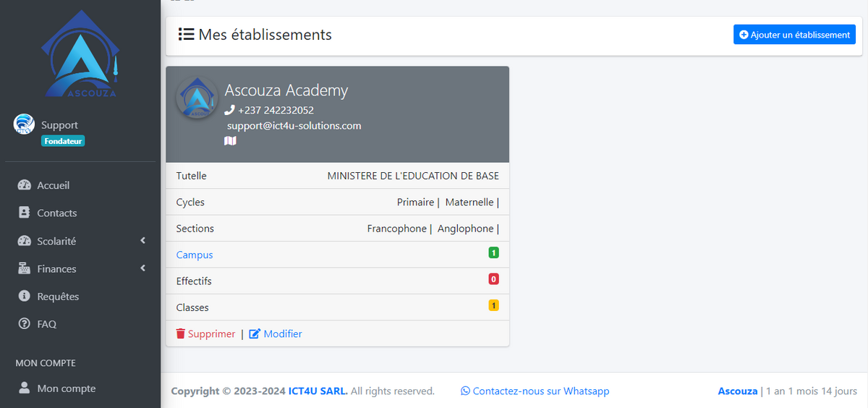
Task: Click the green Campus count badge
Action: [493, 252]
